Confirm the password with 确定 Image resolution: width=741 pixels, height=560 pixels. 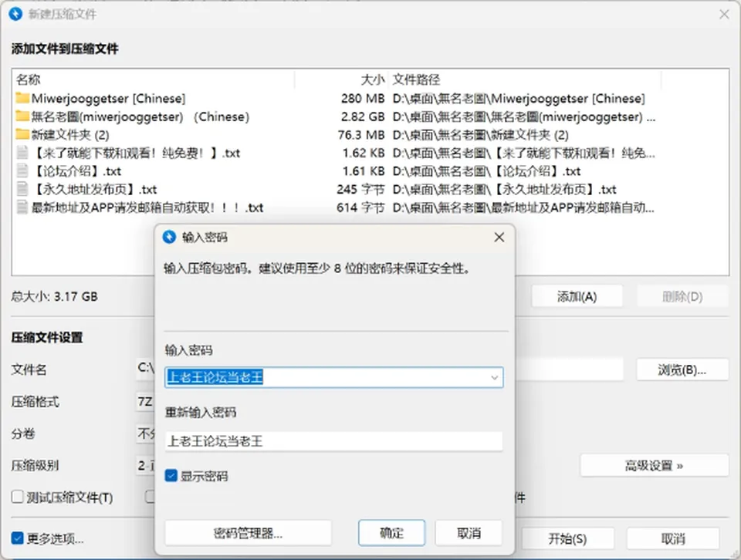[392, 534]
